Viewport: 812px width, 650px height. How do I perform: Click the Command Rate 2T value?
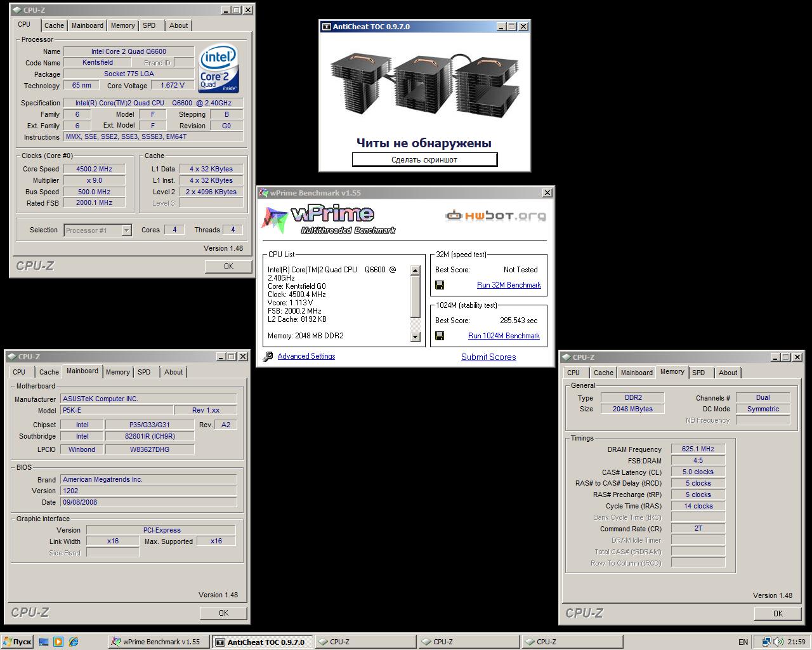tap(698, 528)
